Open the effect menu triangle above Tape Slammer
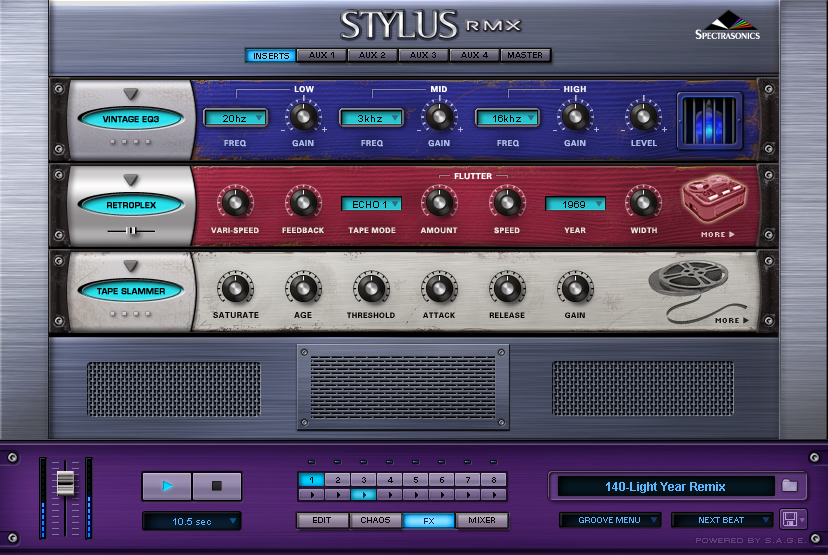This screenshot has height=555, width=828. pos(131,266)
